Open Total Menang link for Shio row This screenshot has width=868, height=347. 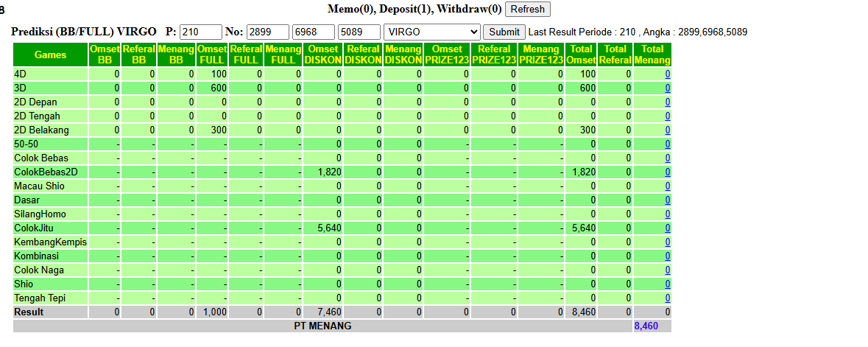click(x=668, y=284)
